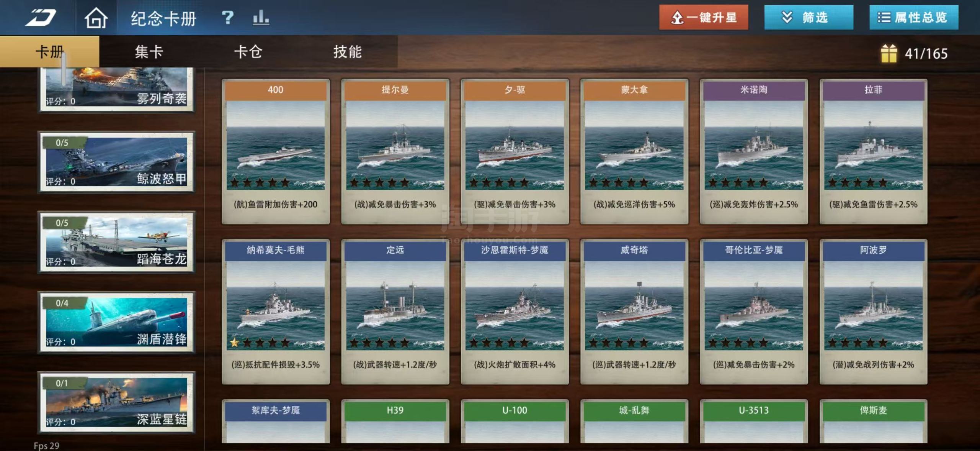The image size is (980, 451).
Task: Open the 400 submarine card
Action: [x=276, y=151]
